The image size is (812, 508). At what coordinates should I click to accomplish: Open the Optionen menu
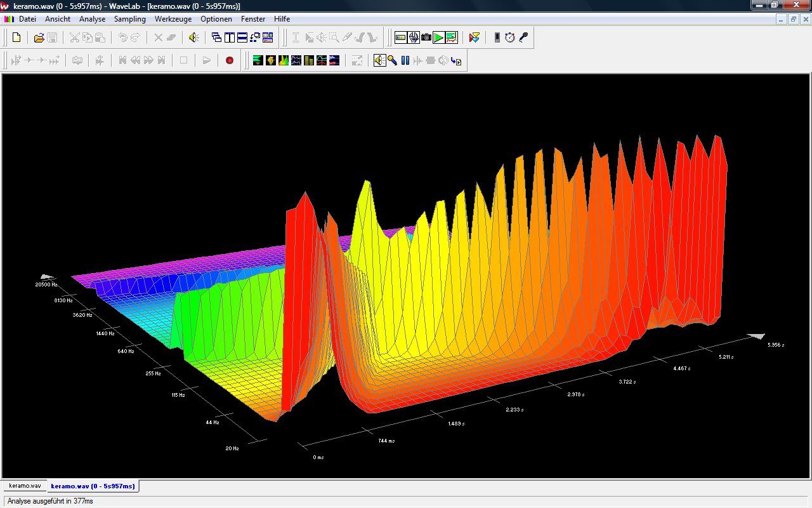pyautogui.click(x=216, y=19)
